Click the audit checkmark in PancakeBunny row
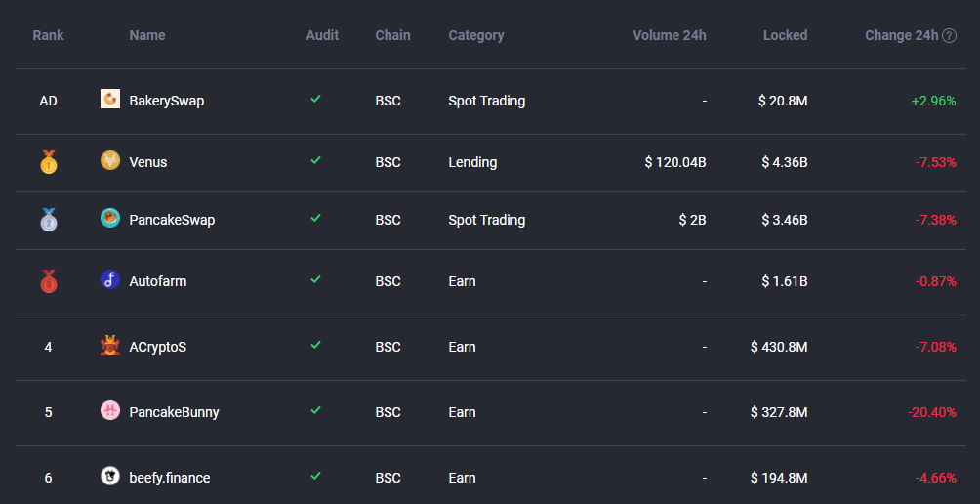The width and height of the screenshot is (980, 504). click(315, 410)
